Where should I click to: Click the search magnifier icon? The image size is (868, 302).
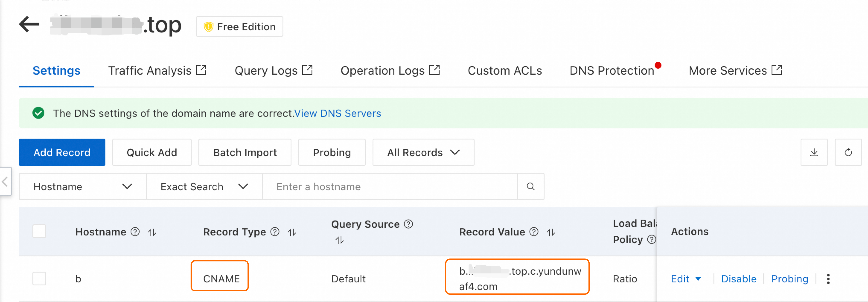pos(530,187)
